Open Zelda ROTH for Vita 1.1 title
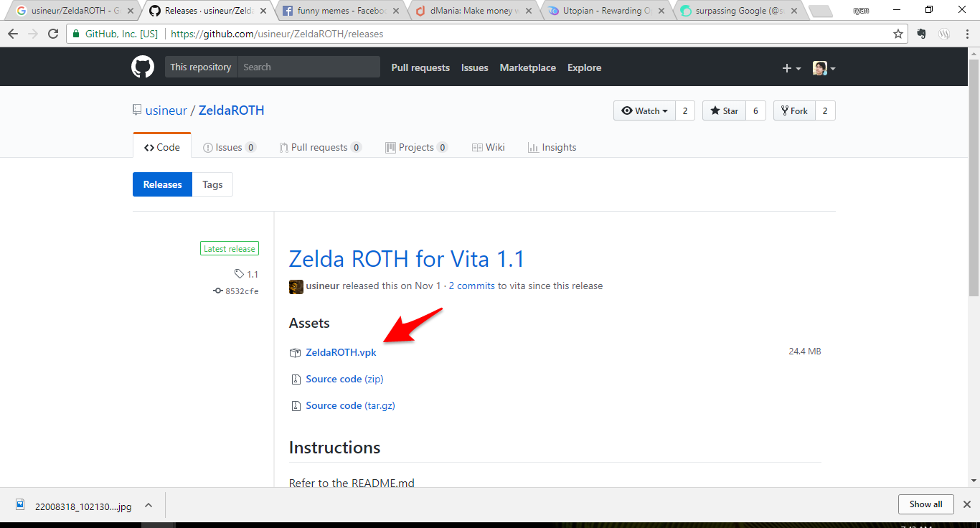 click(407, 258)
